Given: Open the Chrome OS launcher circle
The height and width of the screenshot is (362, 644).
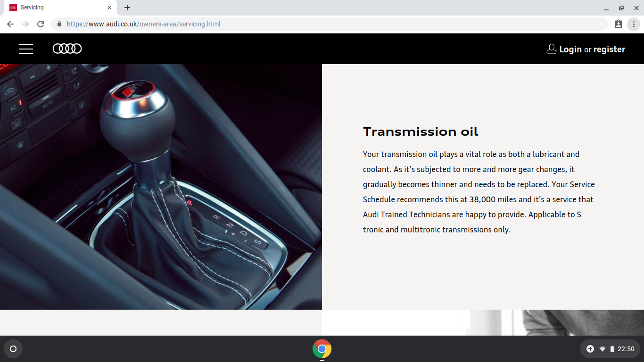Looking at the screenshot, I should 13,349.
